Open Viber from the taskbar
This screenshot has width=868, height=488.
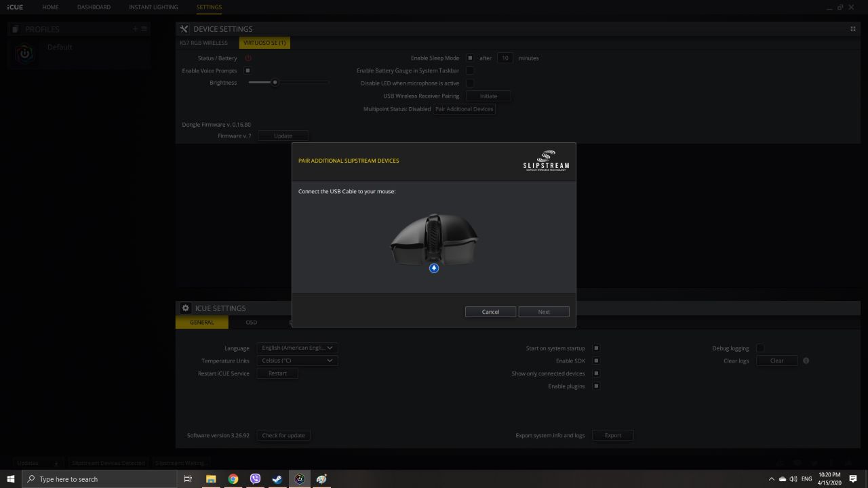pyautogui.click(x=255, y=479)
